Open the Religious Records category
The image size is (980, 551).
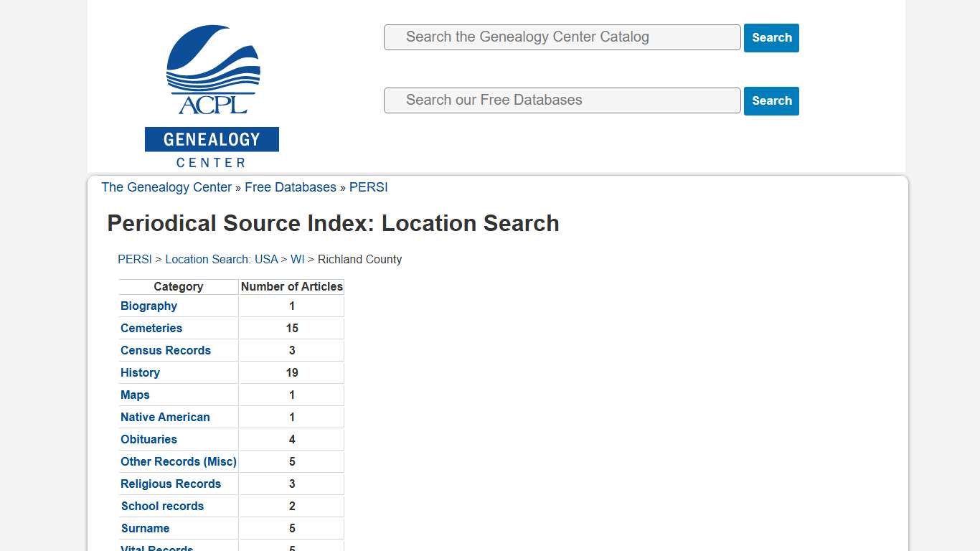[171, 484]
